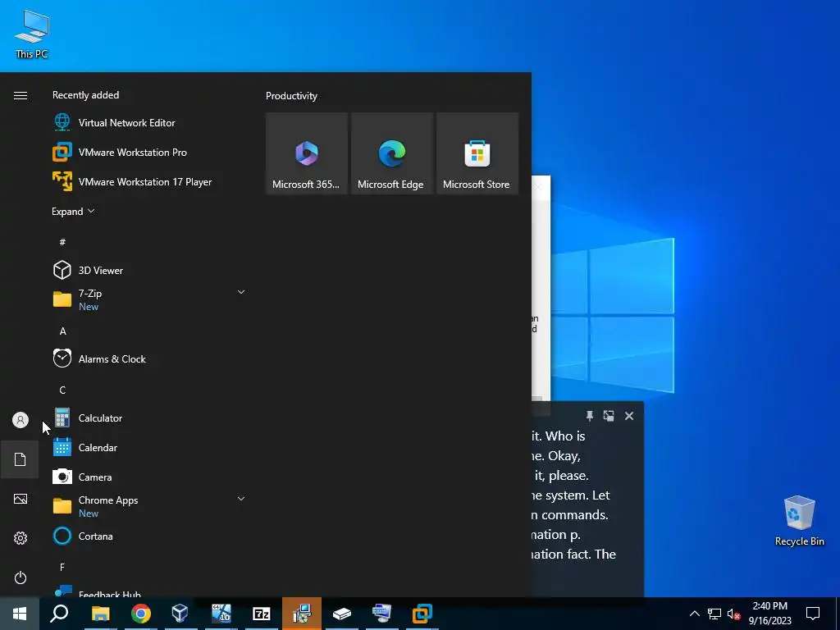
Task: Close the caption overlay window
Action: click(x=629, y=416)
